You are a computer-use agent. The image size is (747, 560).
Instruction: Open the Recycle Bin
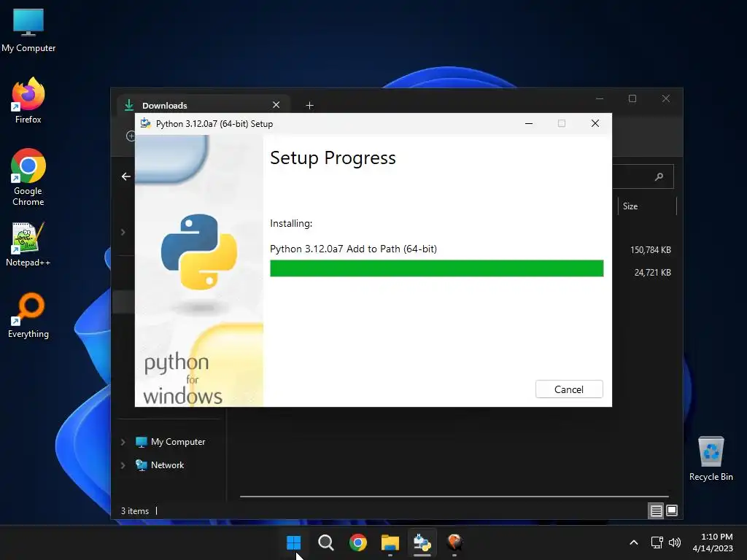711,459
